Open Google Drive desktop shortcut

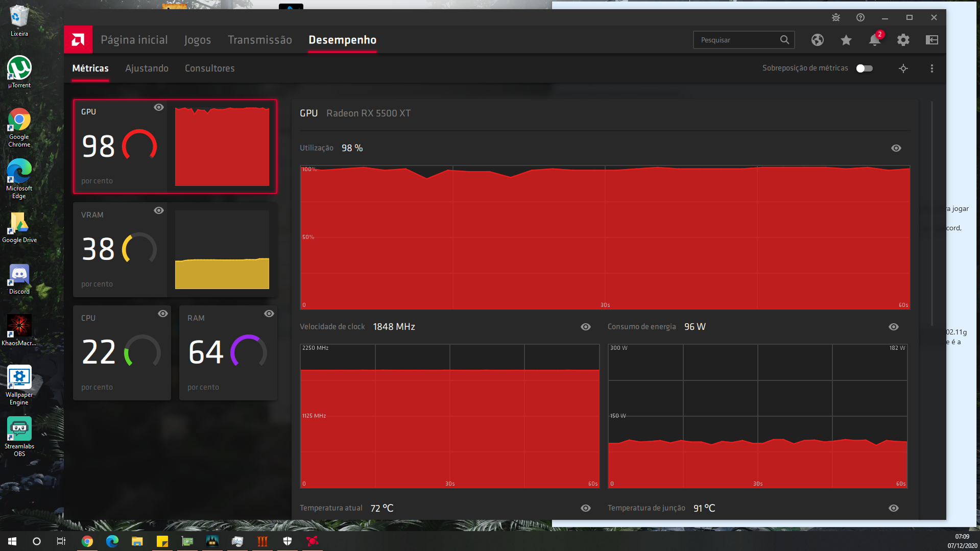click(19, 228)
